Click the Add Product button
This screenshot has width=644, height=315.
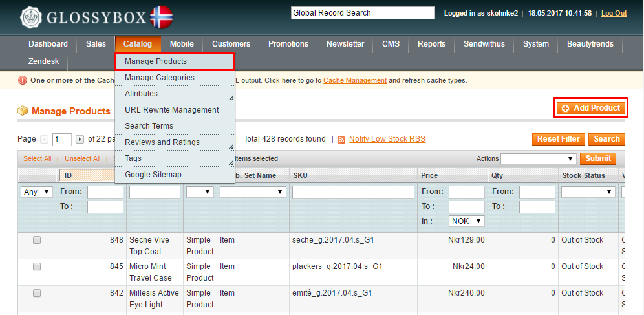click(x=591, y=109)
